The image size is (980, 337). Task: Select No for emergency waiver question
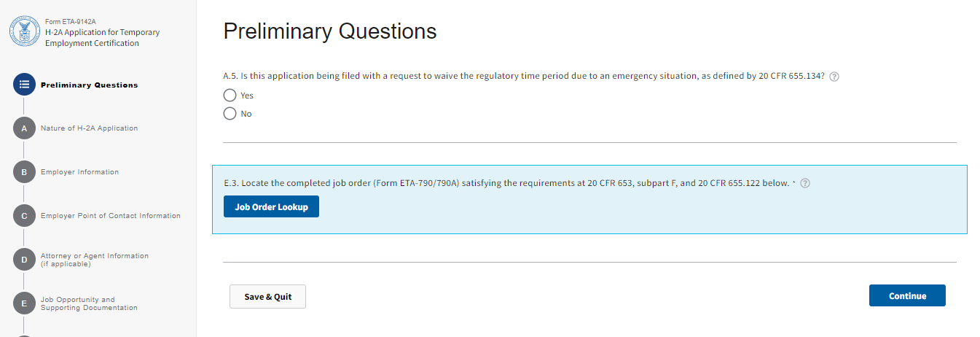[x=230, y=114]
